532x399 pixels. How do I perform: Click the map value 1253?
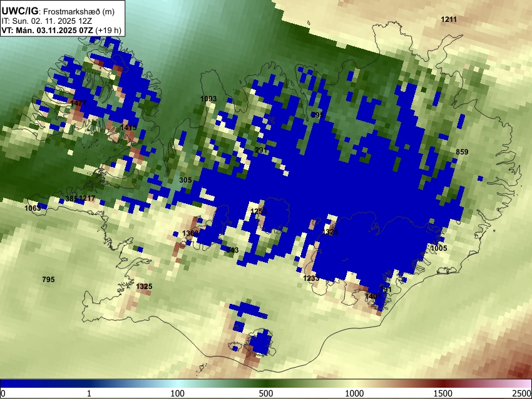tap(258, 211)
